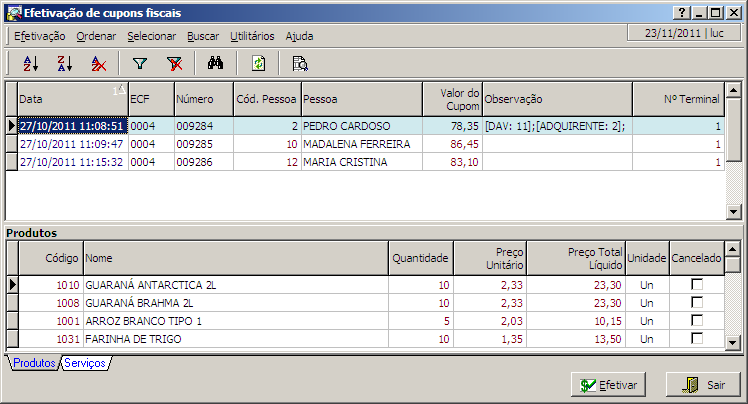Apply filter using the funnel icon
Image resolution: width=748 pixels, height=404 pixels.
pyautogui.click(x=140, y=63)
